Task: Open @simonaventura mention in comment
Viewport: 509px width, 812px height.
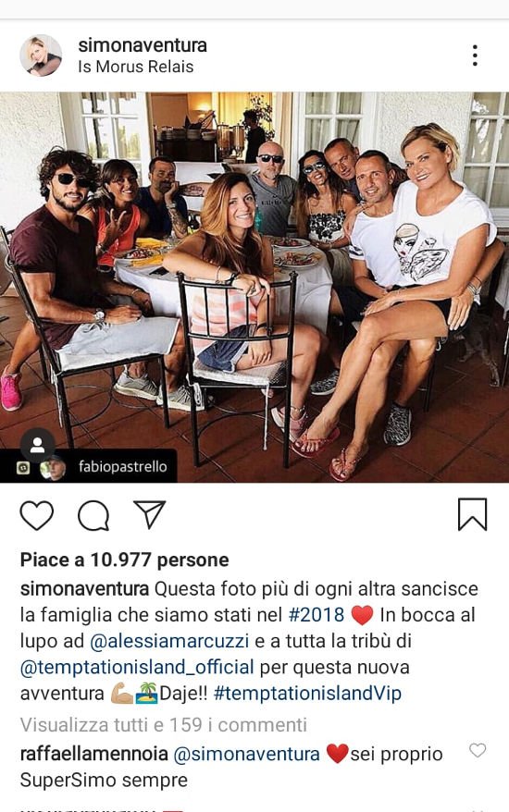Action: [x=247, y=754]
